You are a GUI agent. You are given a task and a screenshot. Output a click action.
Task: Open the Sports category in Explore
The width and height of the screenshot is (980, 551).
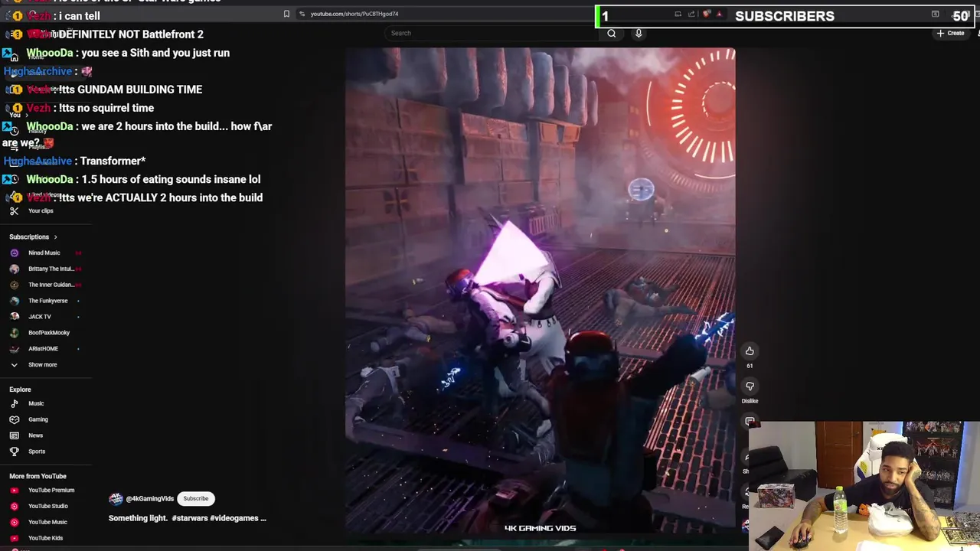(28, 452)
